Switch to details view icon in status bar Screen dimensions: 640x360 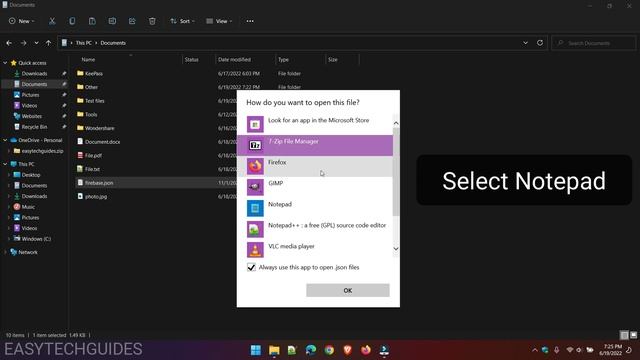(x=624, y=335)
